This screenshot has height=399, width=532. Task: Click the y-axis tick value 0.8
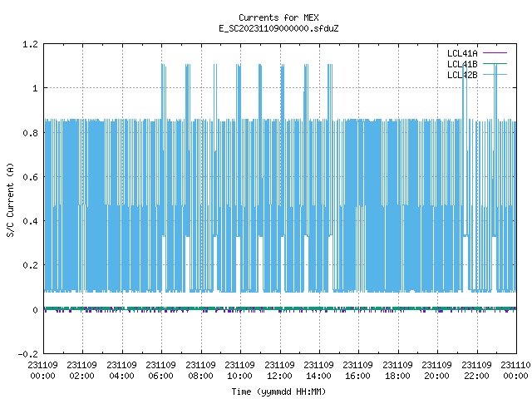pyautogui.click(x=30, y=133)
